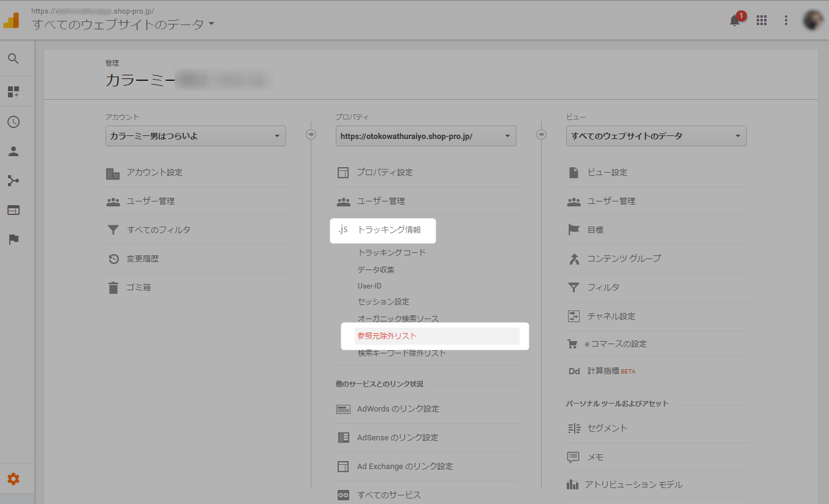Open the notifications bell
829x504 pixels.
(x=735, y=20)
